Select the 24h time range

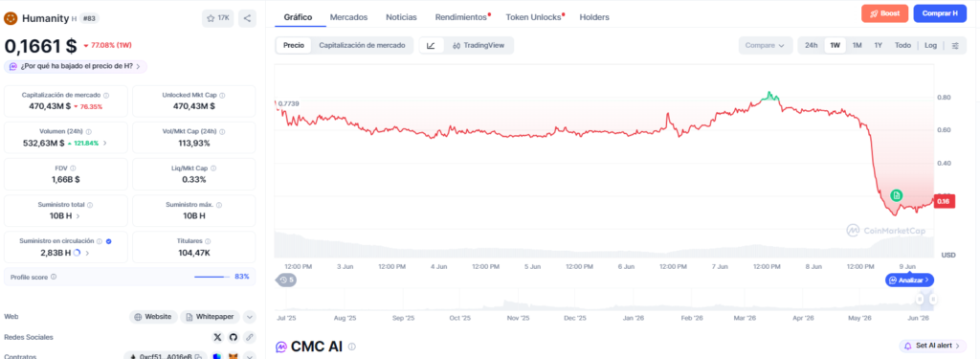click(x=811, y=45)
